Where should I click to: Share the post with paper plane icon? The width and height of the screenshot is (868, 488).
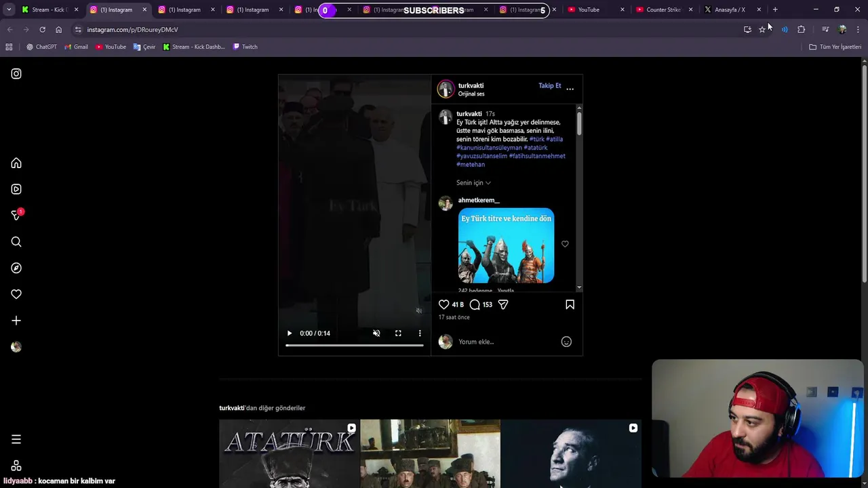(503, 305)
